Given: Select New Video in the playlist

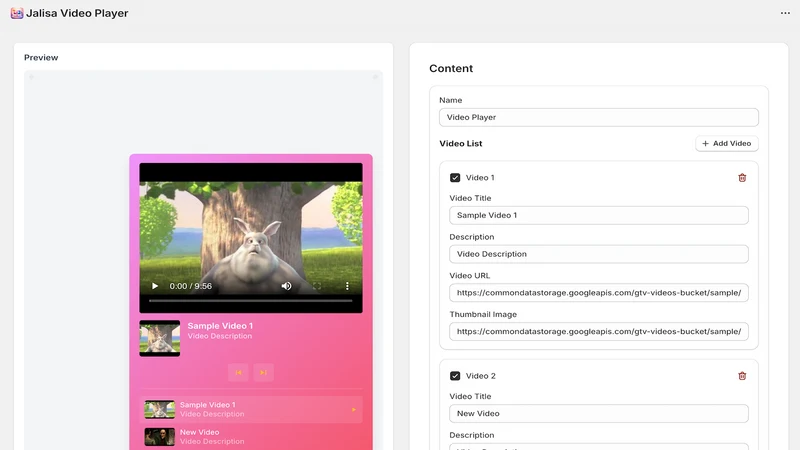Looking at the screenshot, I should 251,437.
